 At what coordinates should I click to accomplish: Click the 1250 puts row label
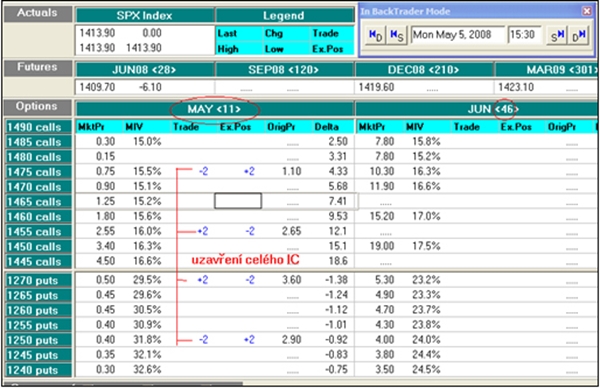[x=39, y=340]
